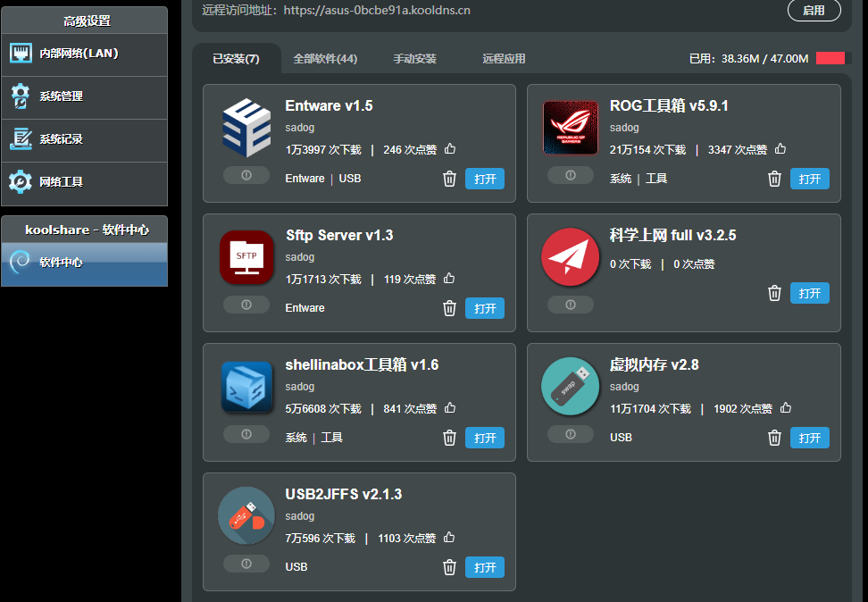868x602 pixels.
Task: Click the shellinabox工具箱 app logo
Action: pos(246,387)
